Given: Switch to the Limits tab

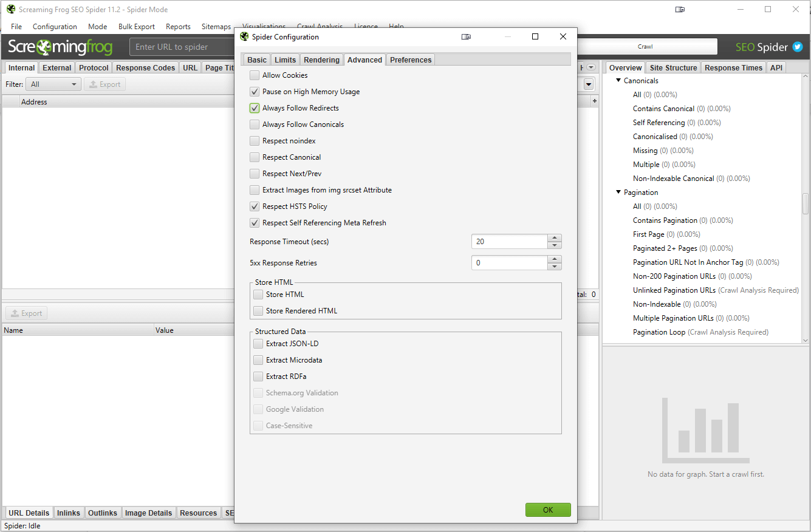Looking at the screenshot, I should [x=285, y=60].
